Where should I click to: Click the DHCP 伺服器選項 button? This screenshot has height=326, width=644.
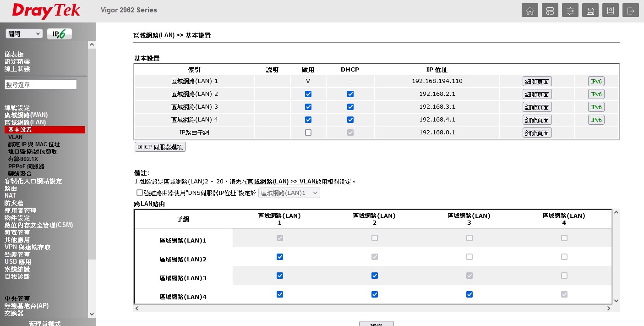click(x=160, y=147)
